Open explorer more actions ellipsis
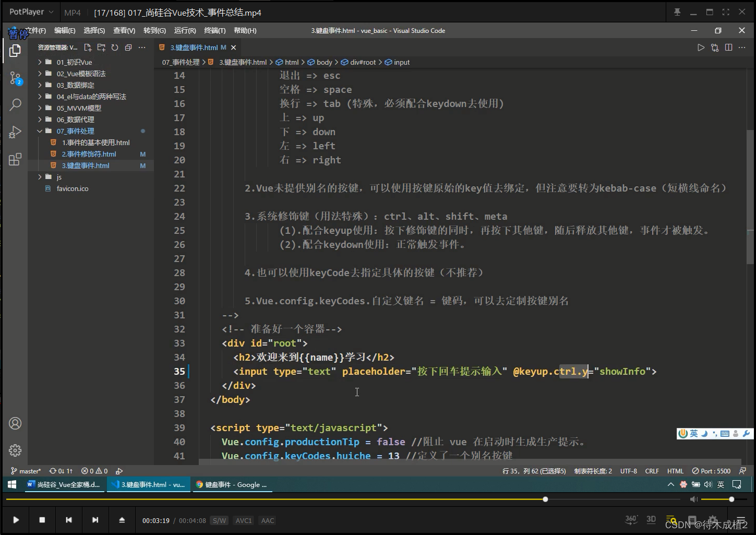The width and height of the screenshot is (756, 535). 142,47
